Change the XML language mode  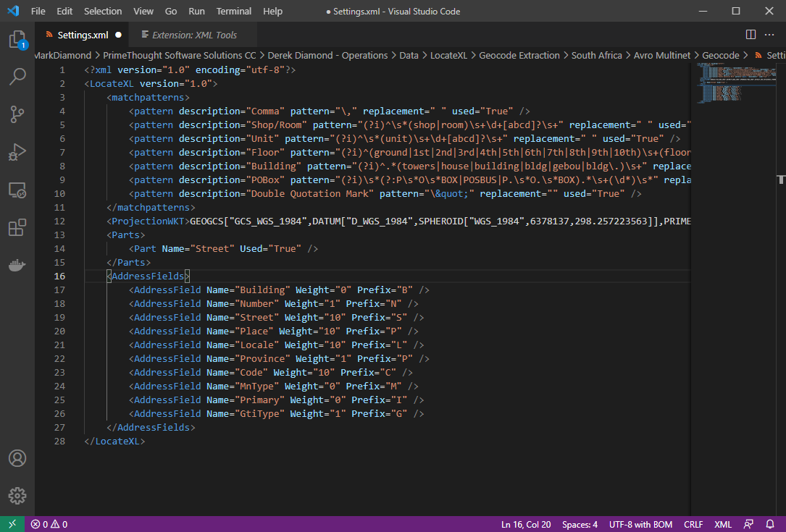[x=722, y=524]
